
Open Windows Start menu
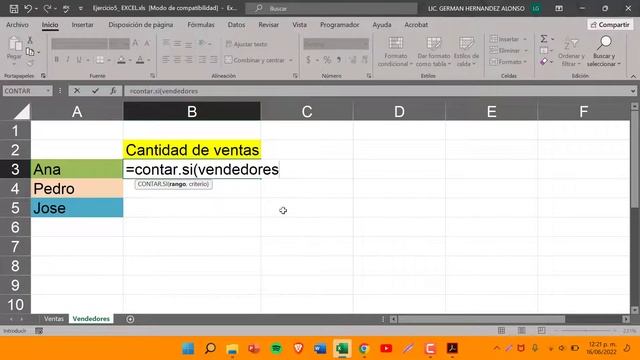point(188,348)
